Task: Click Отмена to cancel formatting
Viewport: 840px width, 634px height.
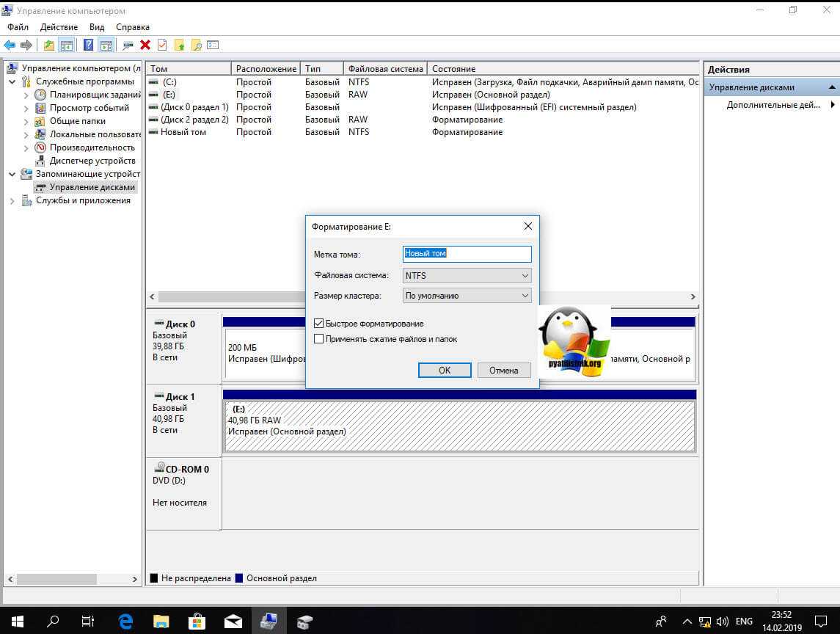Action: click(503, 371)
